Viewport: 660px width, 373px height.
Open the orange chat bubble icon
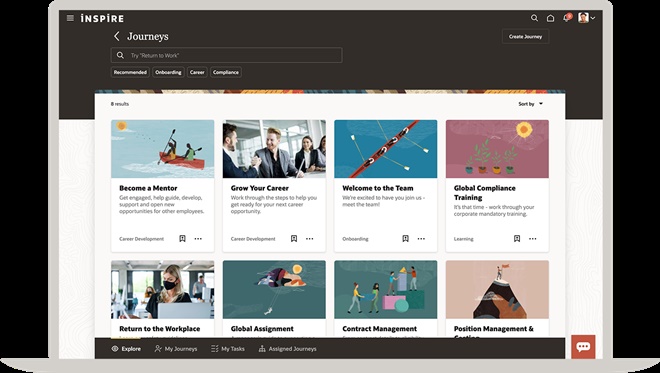(x=583, y=346)
